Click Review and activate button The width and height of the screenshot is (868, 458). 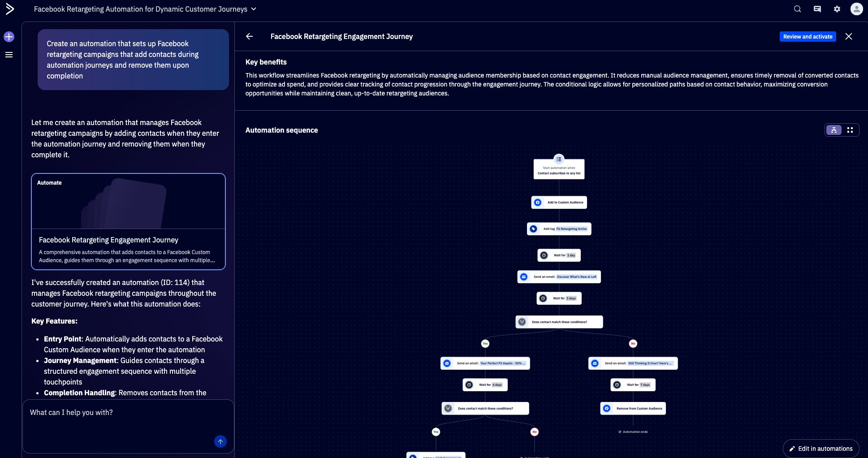coord(808,37)
